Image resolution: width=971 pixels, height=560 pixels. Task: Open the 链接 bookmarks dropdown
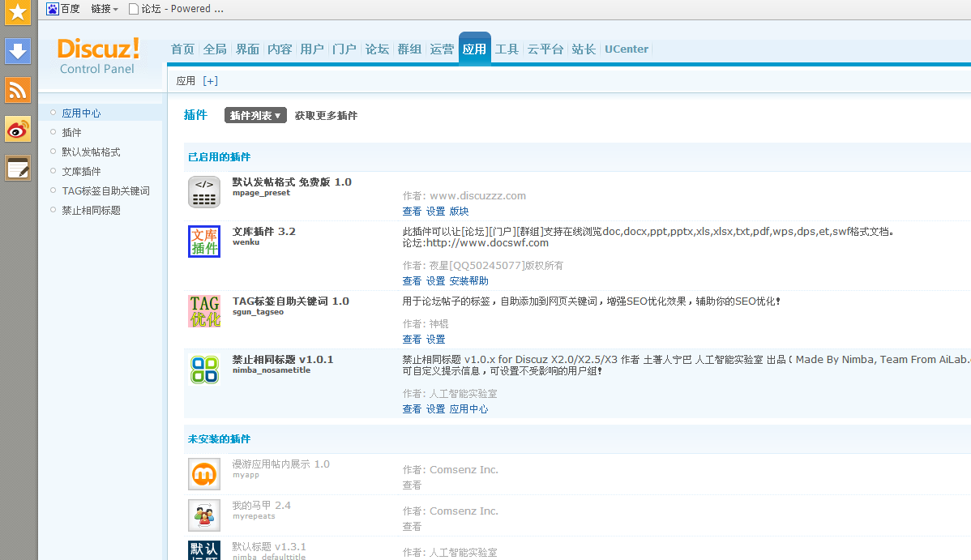coord(105,9)
